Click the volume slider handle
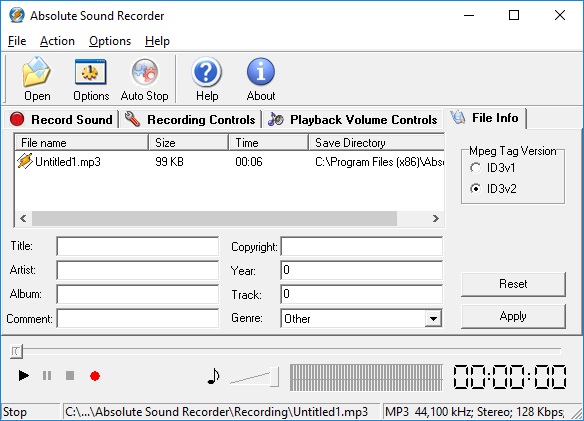 click(274, 377)
